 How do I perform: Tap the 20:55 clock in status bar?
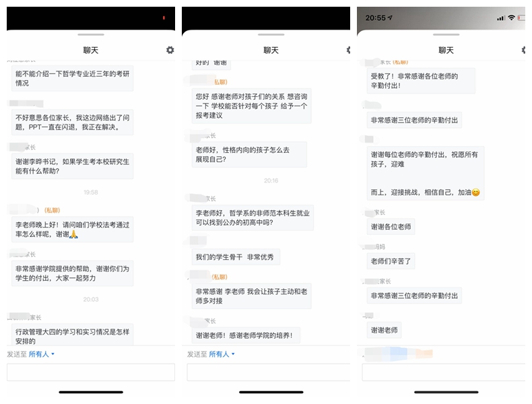click(375, 18)
